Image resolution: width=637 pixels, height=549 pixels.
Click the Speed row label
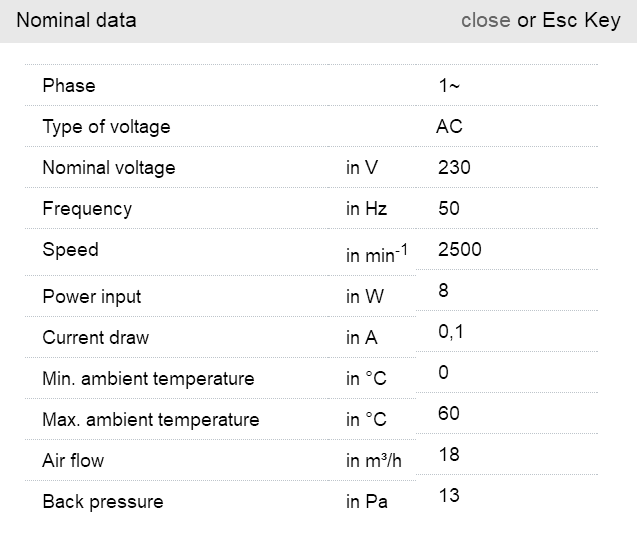(x=70, y=250)
